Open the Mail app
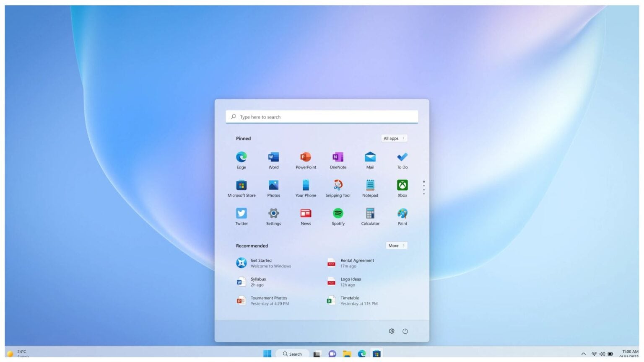 (370, 160)
